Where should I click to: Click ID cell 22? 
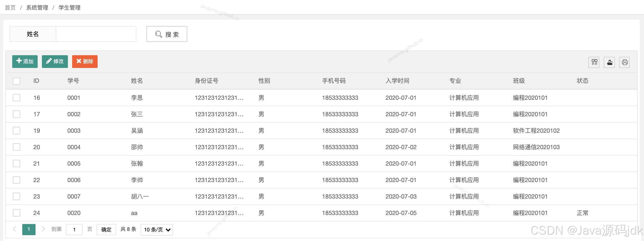coord(37,180)
